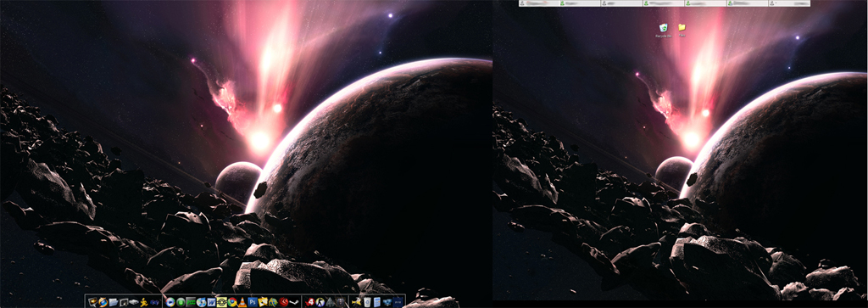Open Firefox from the dock
868x308 pixels.
pyautogui.click(x=103, y=302)
